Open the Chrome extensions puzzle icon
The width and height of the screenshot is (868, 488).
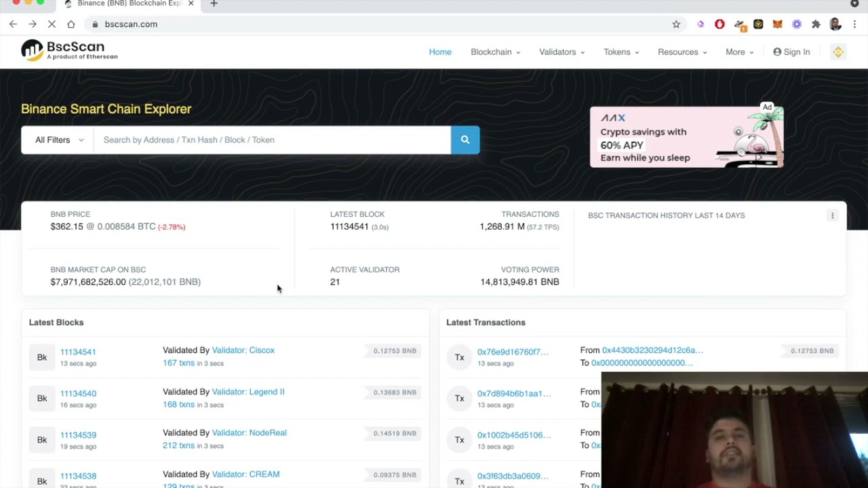(x=816, y=24)
